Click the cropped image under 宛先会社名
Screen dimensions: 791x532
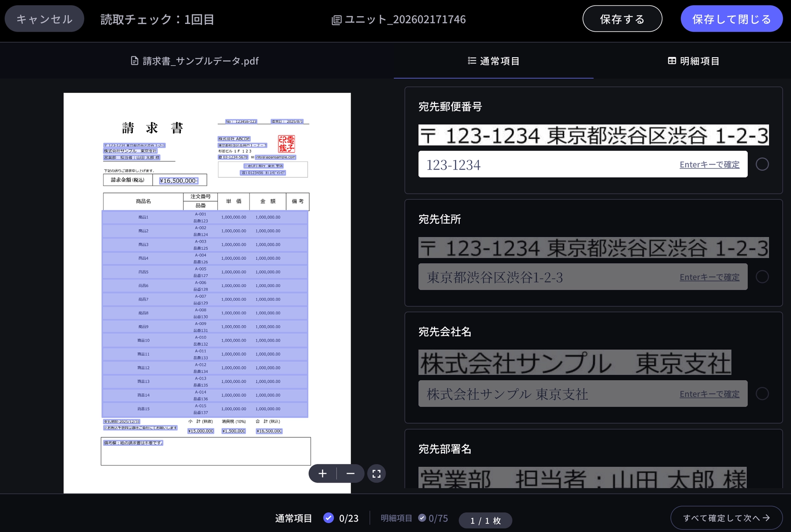(x=575, y=362)
